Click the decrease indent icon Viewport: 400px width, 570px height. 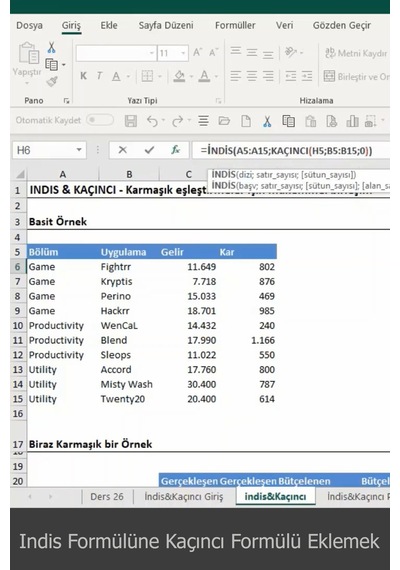coord(291,76)
